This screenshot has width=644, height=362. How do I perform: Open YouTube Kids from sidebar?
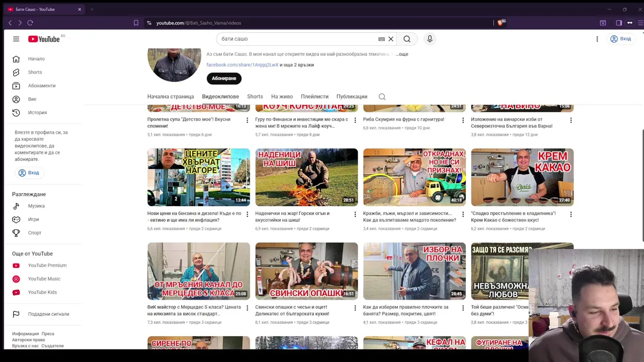click(x=42, y=292)
